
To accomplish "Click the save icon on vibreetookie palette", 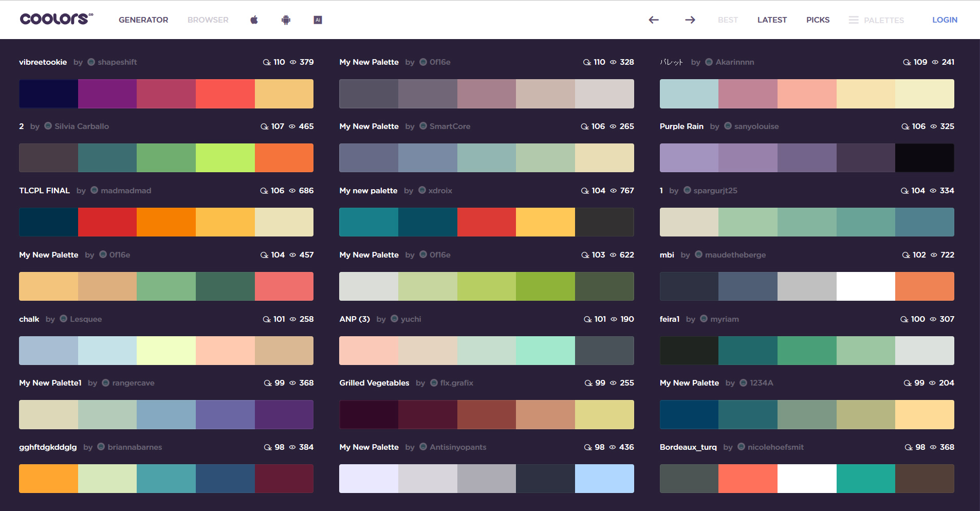I will (267, 62).
